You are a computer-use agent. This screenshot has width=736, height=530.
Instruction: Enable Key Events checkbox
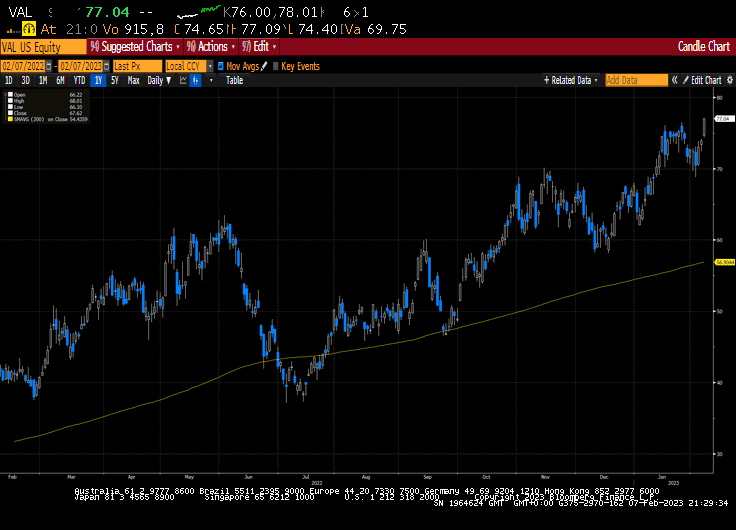(276, 66)
